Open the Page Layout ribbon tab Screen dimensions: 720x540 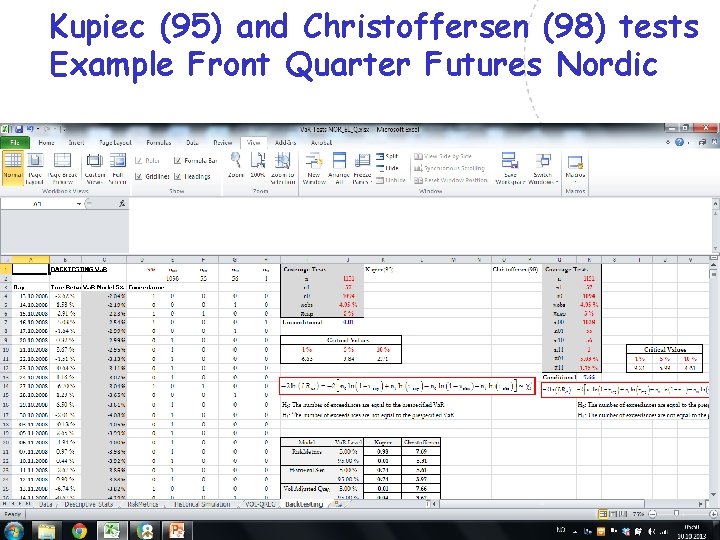click(x=115, y=142)
